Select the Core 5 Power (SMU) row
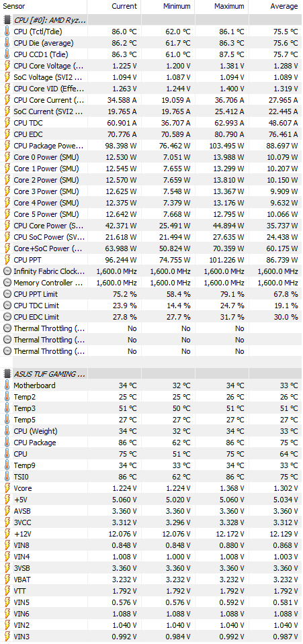This screenshot has height=644, width=303. 151,214
